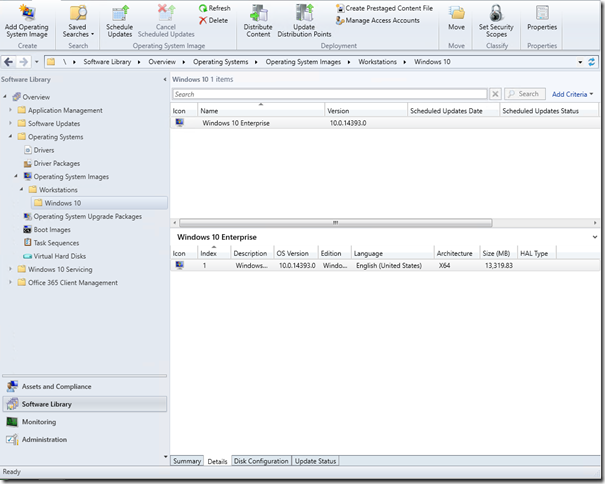The width and height of the screenshot is (605, 484).
Task: Expand the Software Updates node
Action: coord(10,123)
